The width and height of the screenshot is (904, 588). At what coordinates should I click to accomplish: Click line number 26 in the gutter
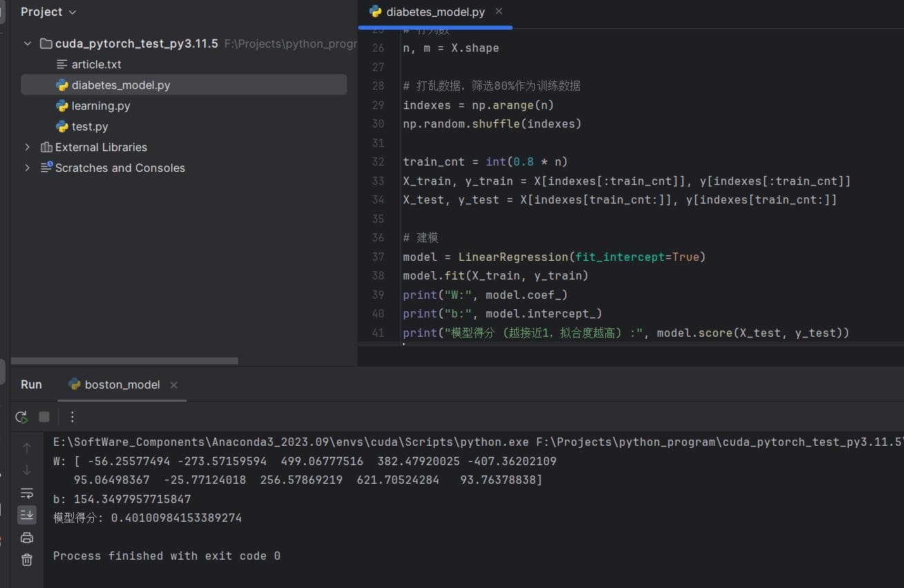[x=377, y=48]
